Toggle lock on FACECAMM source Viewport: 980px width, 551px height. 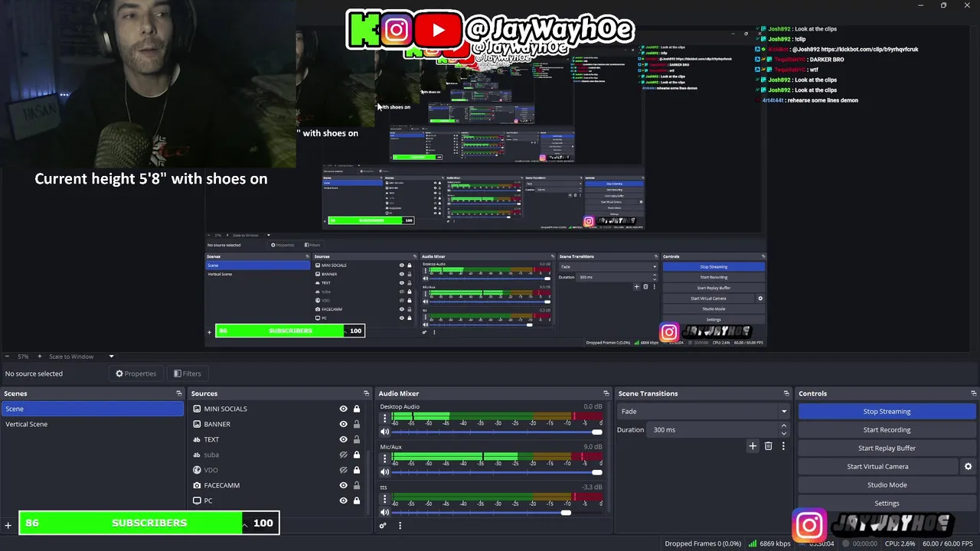[356, 485]
